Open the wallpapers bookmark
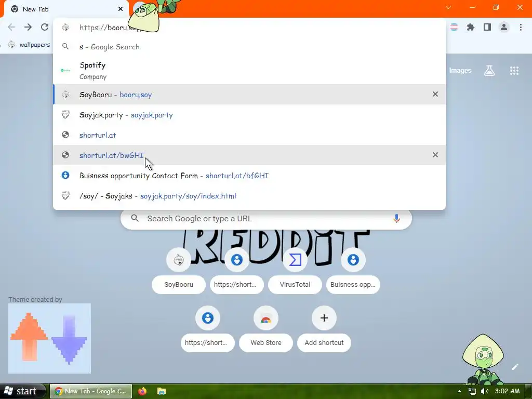 29,45
